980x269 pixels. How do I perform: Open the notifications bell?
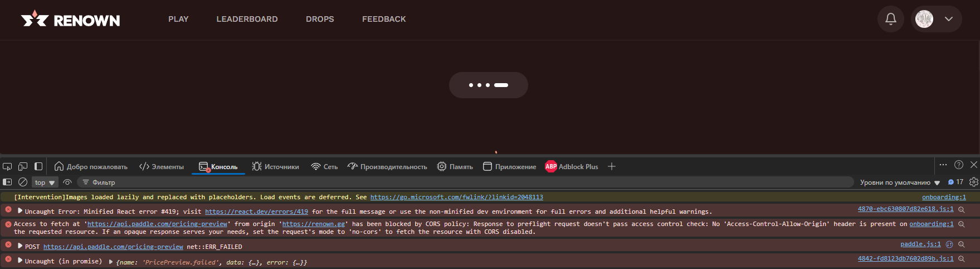tap(891, 19)
